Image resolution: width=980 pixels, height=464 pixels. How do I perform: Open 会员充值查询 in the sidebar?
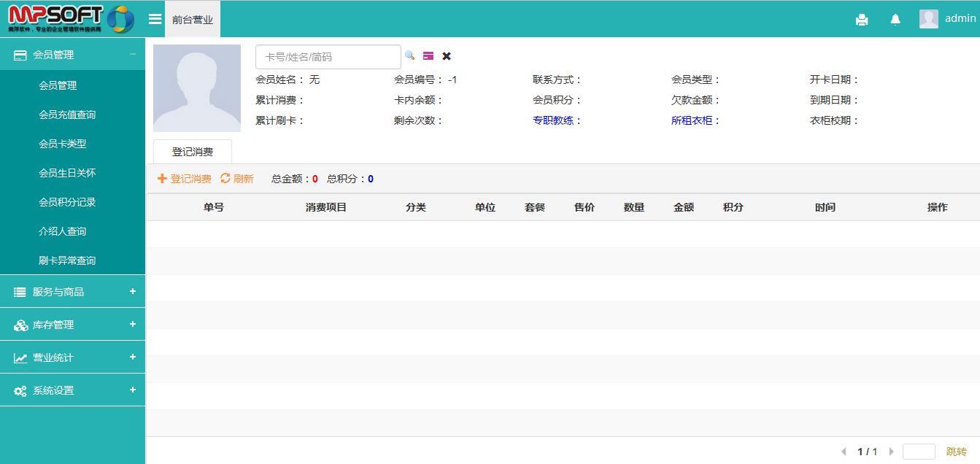(x=67, y=115)
